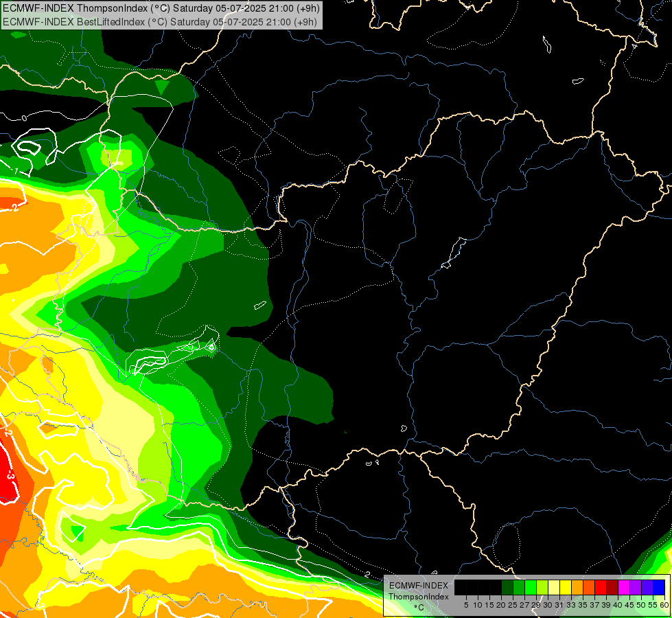Click the yellow-green 29-30 legend swatch
Image resolution: width=672 pixels, height=618 pixels.
pyautogui.click(x=542, y=587)
